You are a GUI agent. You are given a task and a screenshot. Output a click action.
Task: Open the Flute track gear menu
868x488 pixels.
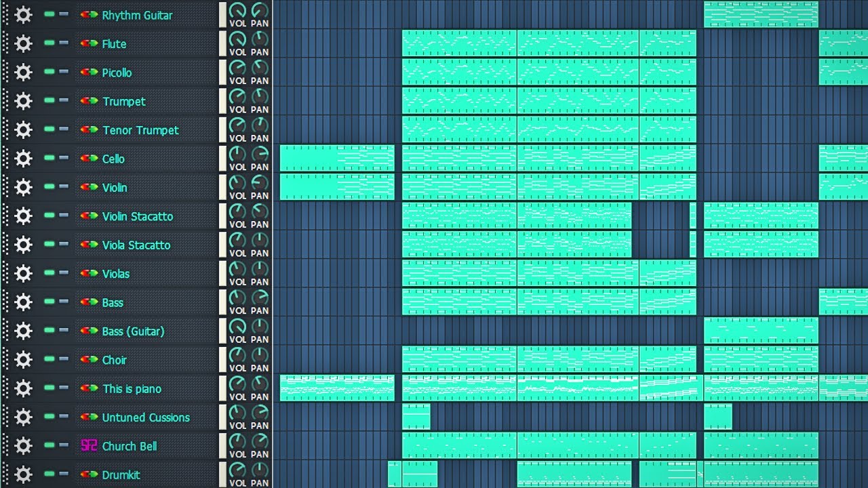pyautogui.click(x=23, y=43)
